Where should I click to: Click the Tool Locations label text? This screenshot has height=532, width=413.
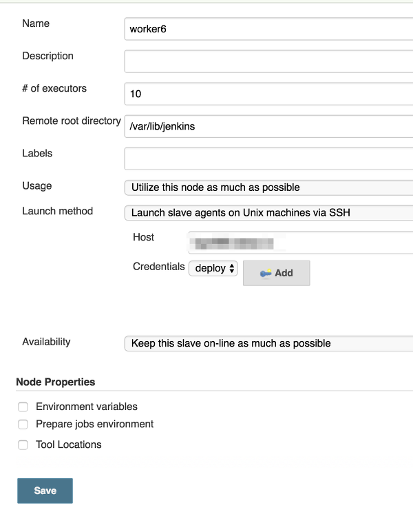tap(69, 444)
